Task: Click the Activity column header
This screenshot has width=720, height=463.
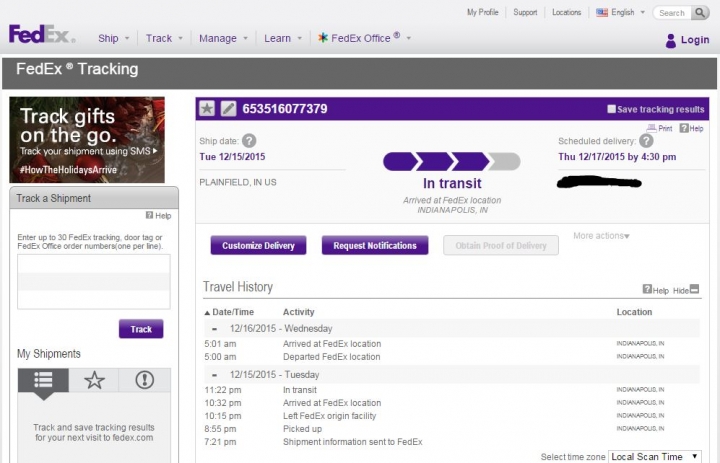Action: pyautogui.click(x=298, y=312)
